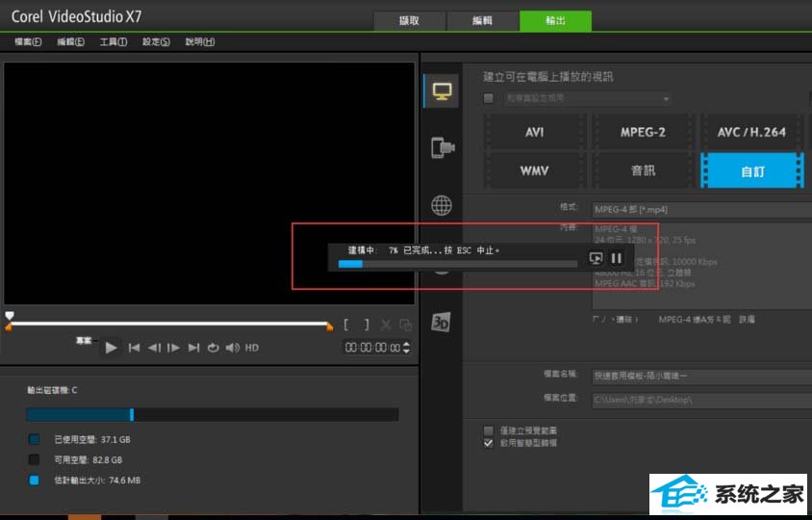Choose the MPEG-2 output format
This screenshot has height=520, width=812.
(x=643, y=132)
